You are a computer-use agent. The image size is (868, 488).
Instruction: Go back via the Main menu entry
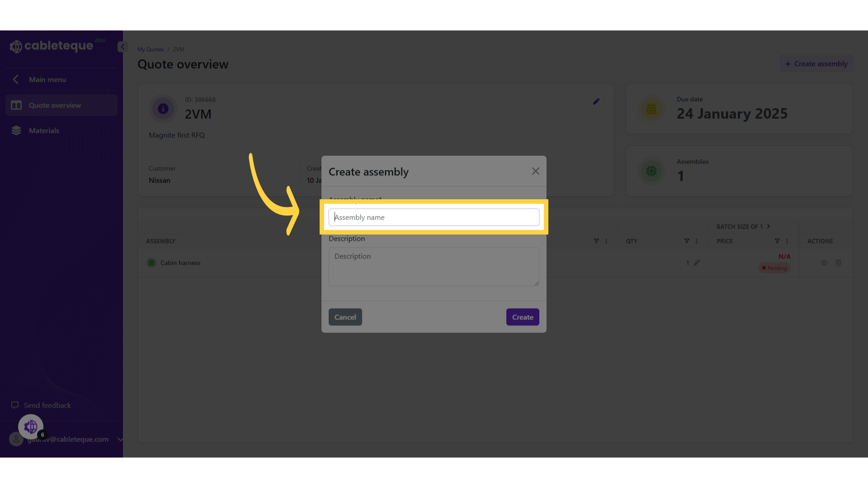47,79
